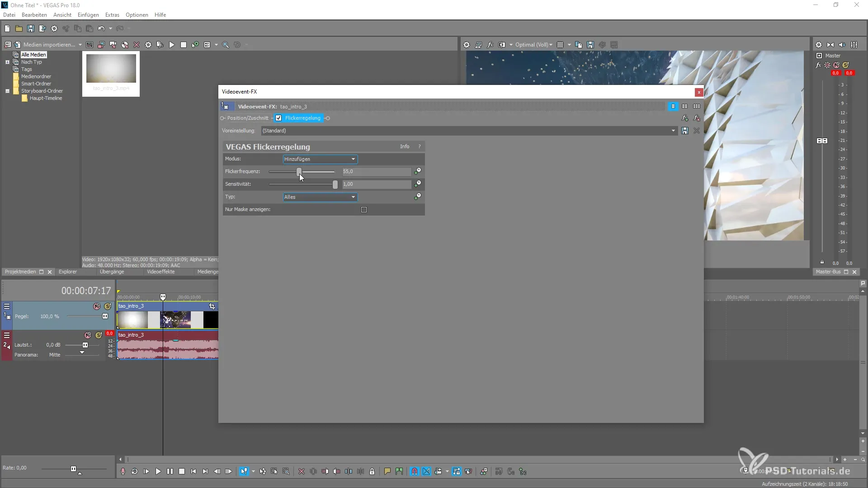Animate the Sensitivität parameter

418,184
